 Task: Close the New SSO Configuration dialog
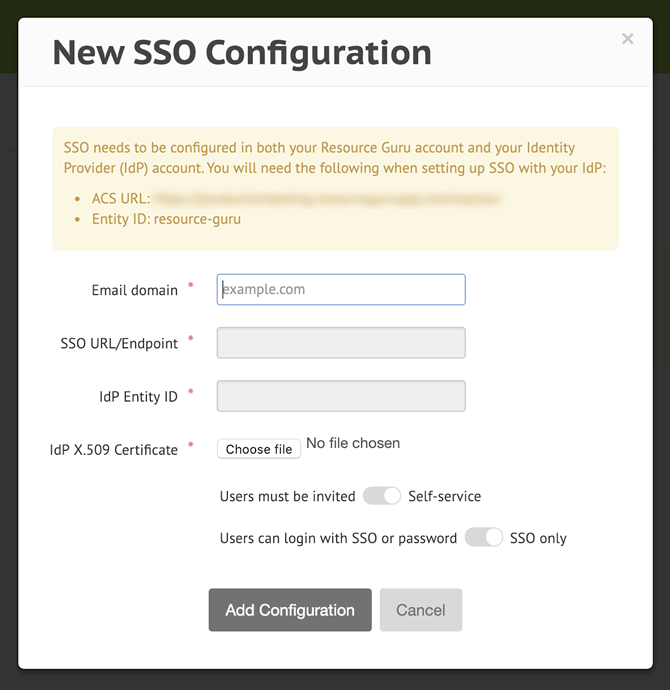(627, 39)
